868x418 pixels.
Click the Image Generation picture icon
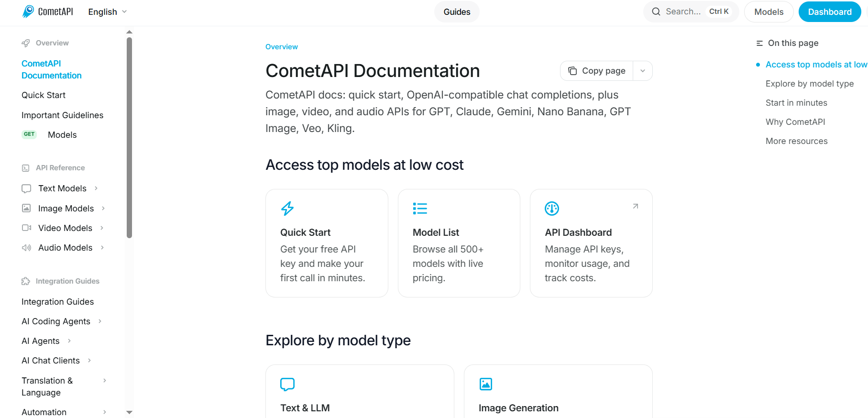pyautogui.click(x=486, y=384)
